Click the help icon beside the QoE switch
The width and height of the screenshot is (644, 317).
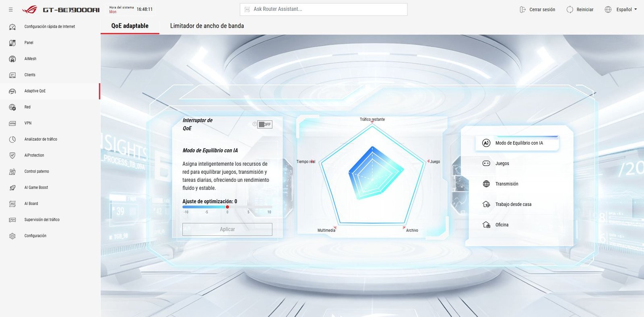tap(254, 124)
